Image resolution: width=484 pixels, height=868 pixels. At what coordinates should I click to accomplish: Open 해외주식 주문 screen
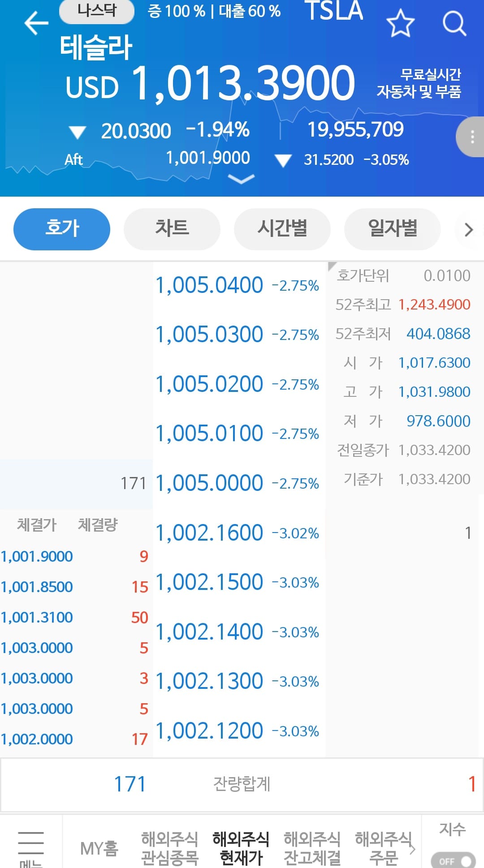tap(383, 848)
